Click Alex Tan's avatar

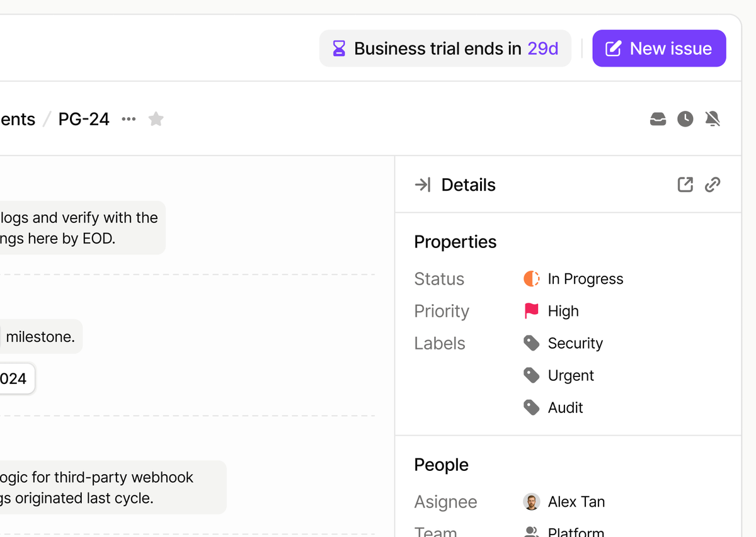[532, 502]
